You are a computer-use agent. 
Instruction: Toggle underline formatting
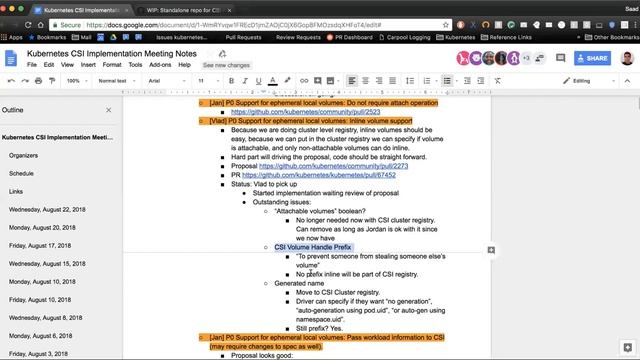pos(258,81)
